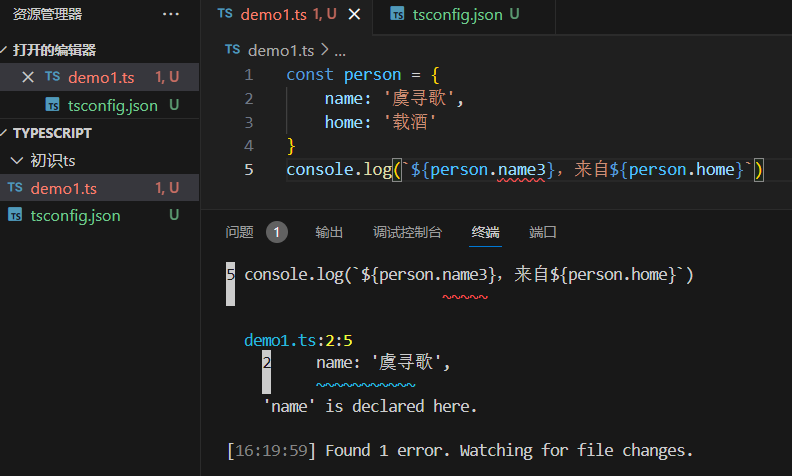Click the demo1.ts breadcrumb item
Viewport: 792px width, 476px height.
tap(281, 50)
